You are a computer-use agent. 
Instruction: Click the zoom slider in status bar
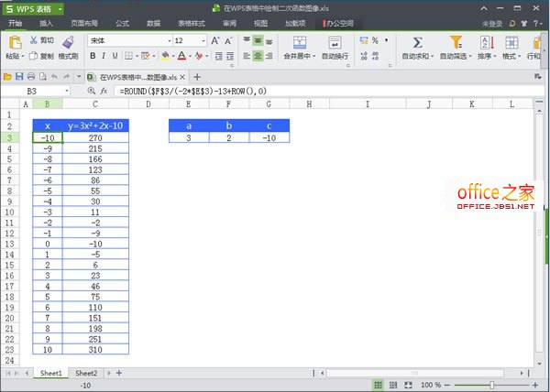[x=492, y=385]
